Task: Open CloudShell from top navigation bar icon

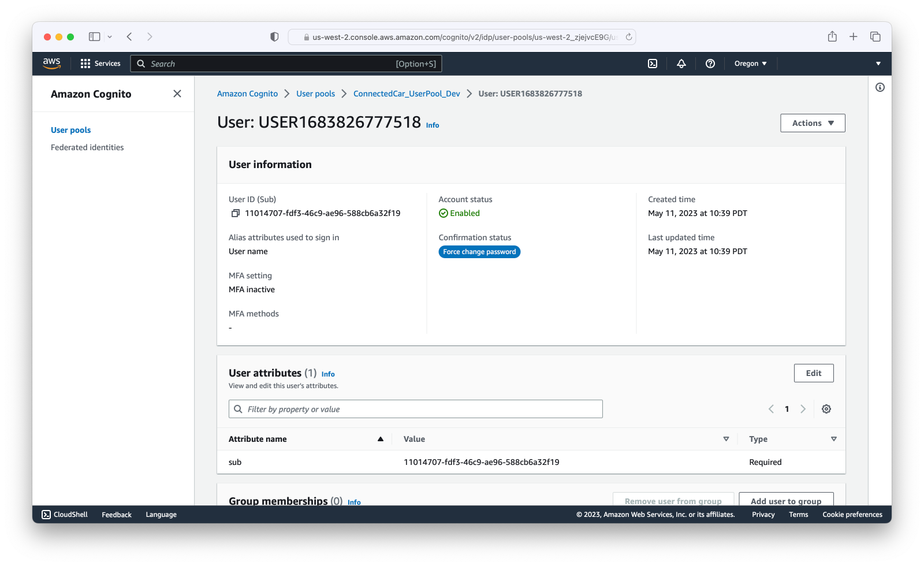Action: pyautogui.click(x=653, y=64)
